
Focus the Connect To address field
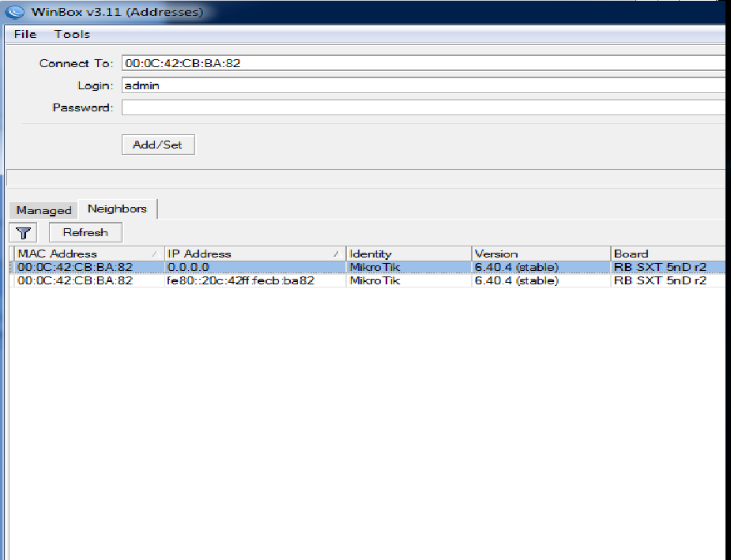(424, 63)
